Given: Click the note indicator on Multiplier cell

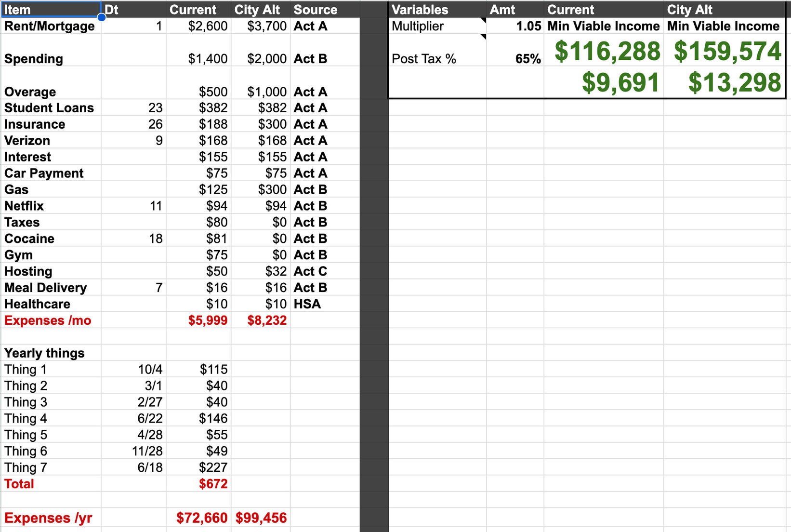Looking at the screenshot, I should click(483, 20).
